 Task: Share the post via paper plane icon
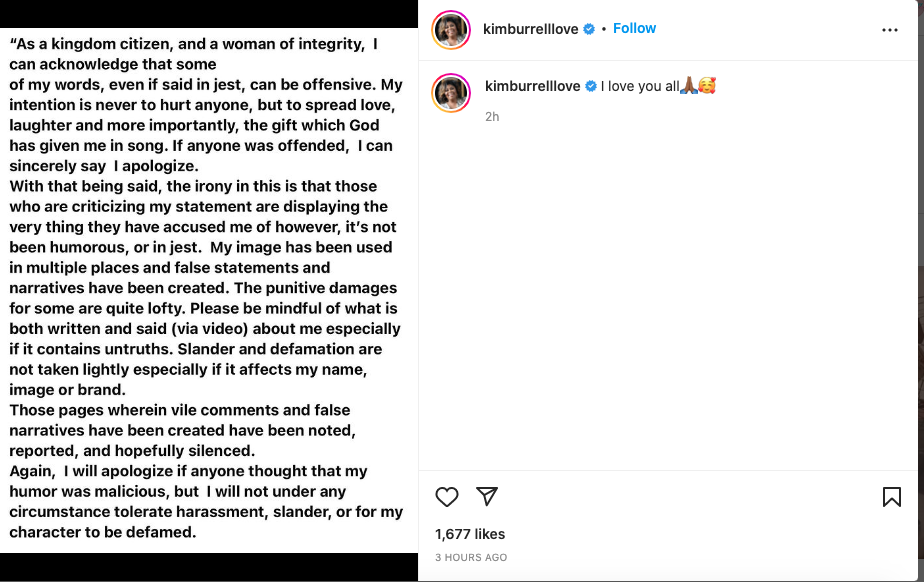pos(487,497)
